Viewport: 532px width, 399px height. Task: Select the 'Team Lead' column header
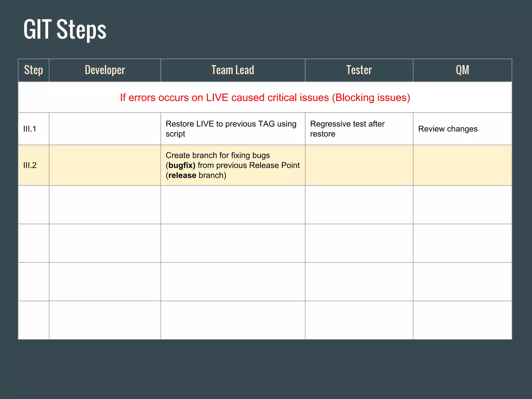click(233, 70)
